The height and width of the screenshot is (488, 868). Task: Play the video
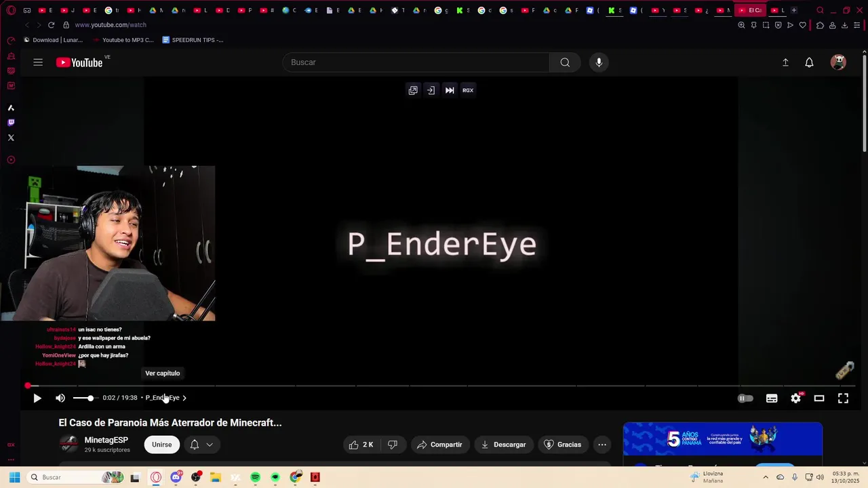[x=37, y=399]
